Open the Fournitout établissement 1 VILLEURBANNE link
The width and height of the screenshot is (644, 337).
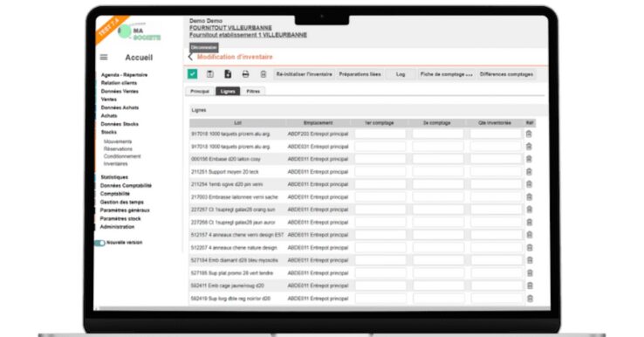pos(248,35)
